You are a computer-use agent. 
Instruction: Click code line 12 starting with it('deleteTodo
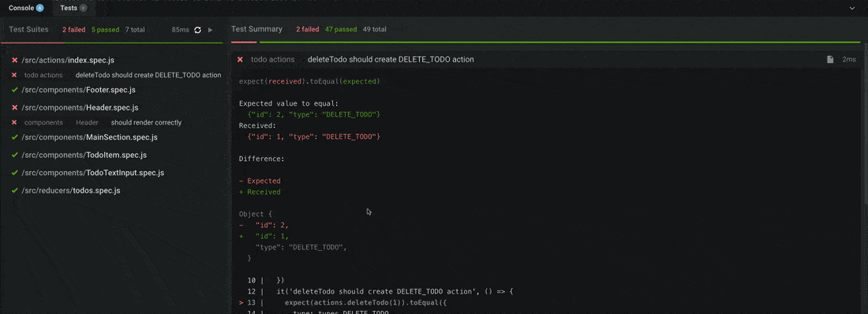pos(381,291)
